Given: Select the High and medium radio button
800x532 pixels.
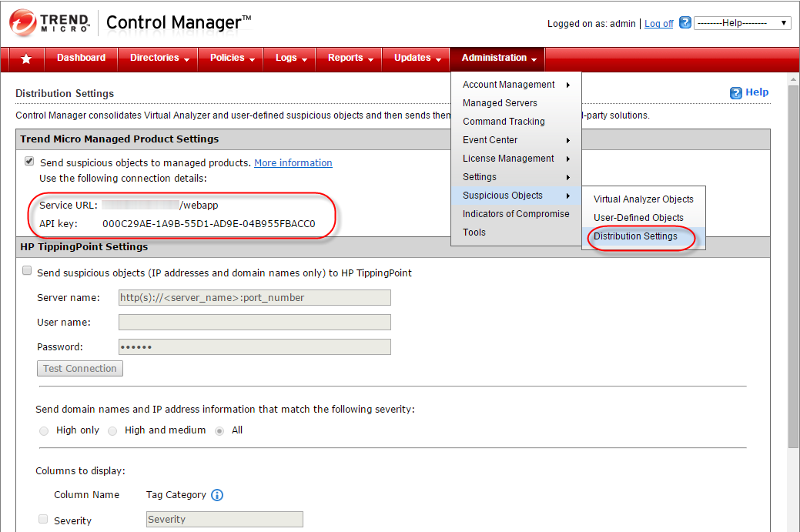Looking at the screenshot, I should pyautogui.click(x=112, y=431).
